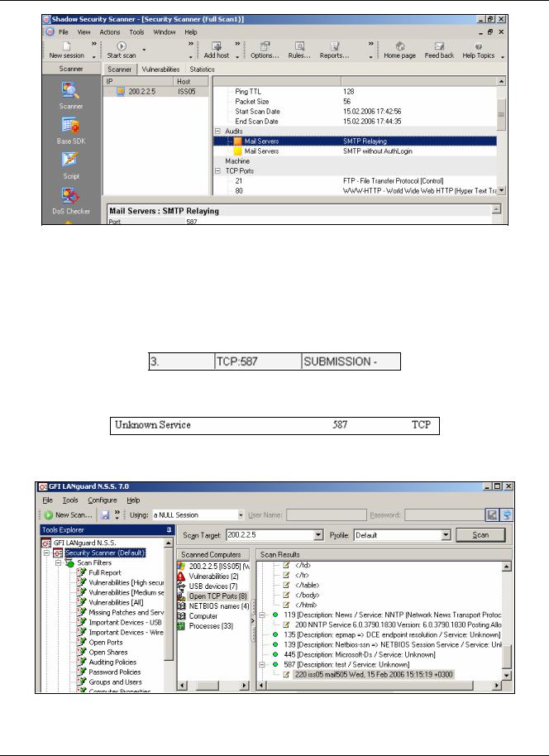Image resolution: width=549 pixels, height=756 pixels.
Task: Click the Full Report filter icon in the tree
Action: [x=82, y=572]
